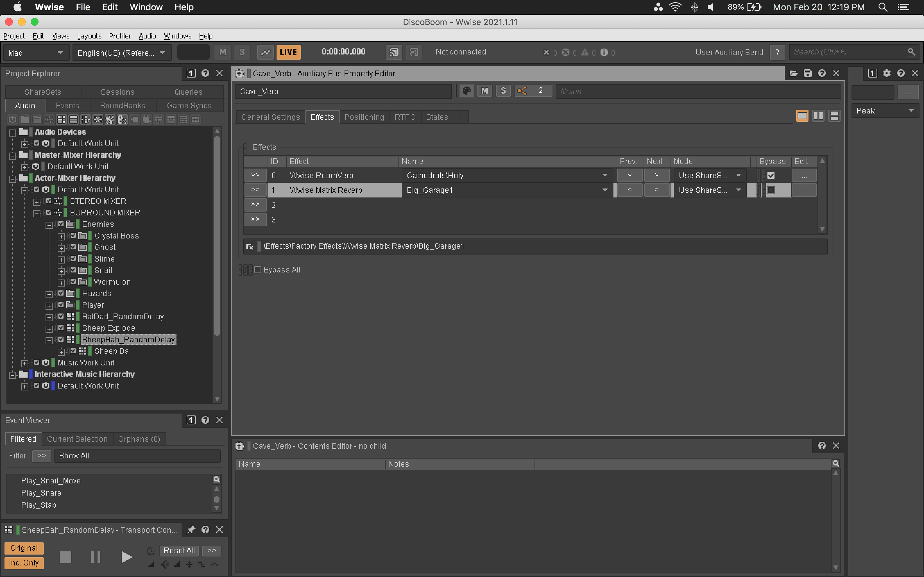This screenshot has width=924, height=577.
Task: Click the Solo icon on Cave_Verb bus
Action: 503,91
